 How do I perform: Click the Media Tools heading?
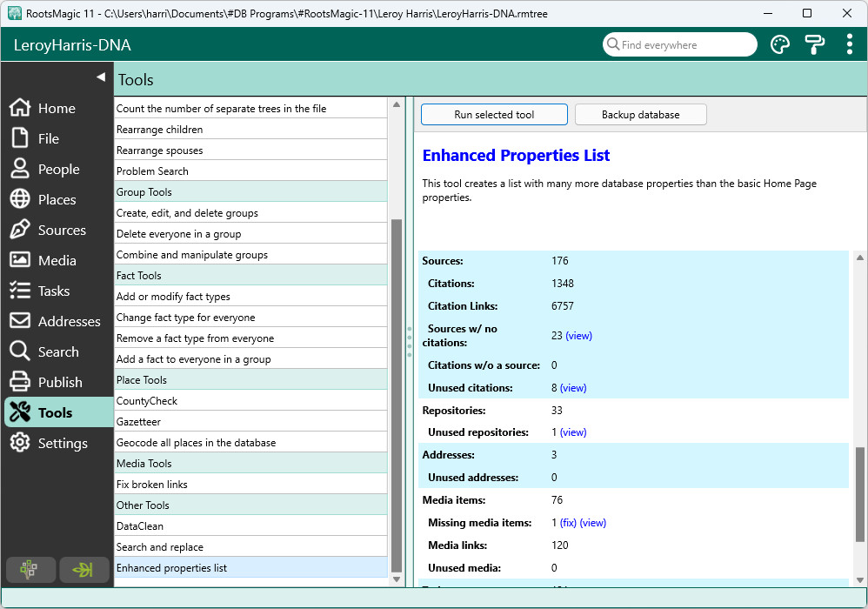click(x=250, y=464)
